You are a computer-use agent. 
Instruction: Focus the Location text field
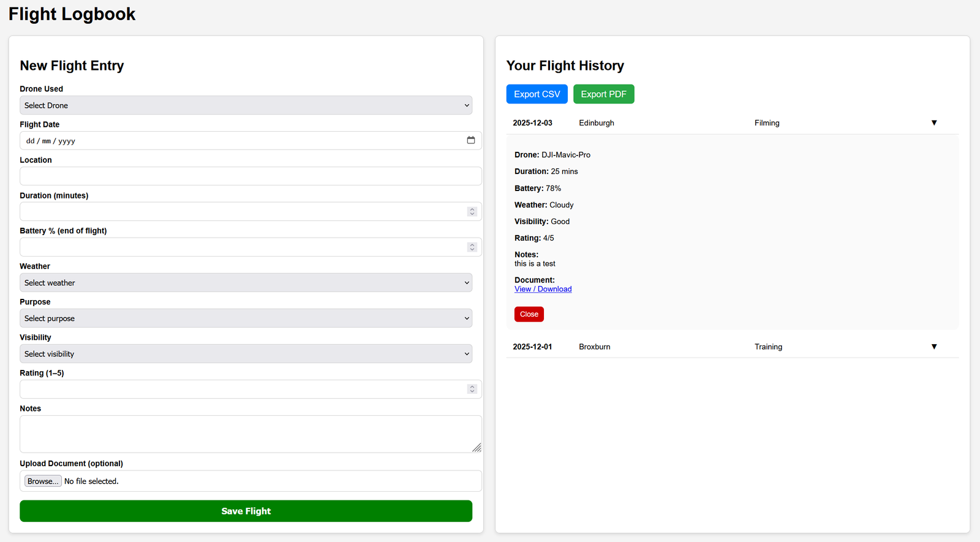(x=251, y=176)
